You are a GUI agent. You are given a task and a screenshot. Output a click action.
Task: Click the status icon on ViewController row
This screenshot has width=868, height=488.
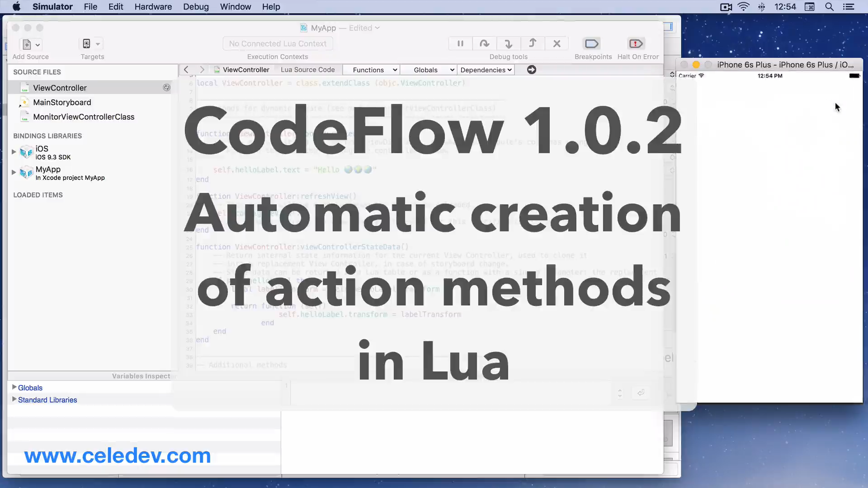point(167,88)
